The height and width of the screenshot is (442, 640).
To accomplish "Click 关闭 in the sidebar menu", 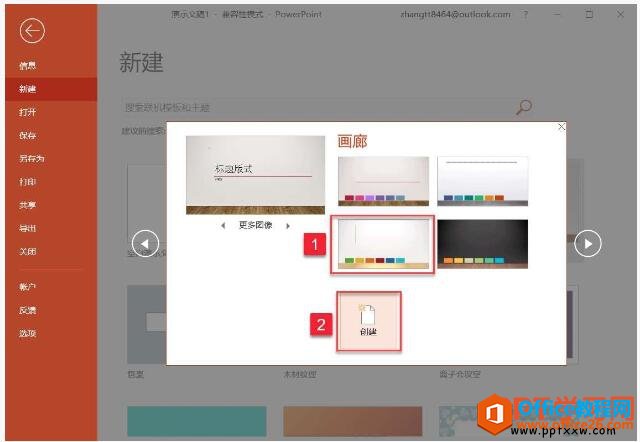I will 27,251.
